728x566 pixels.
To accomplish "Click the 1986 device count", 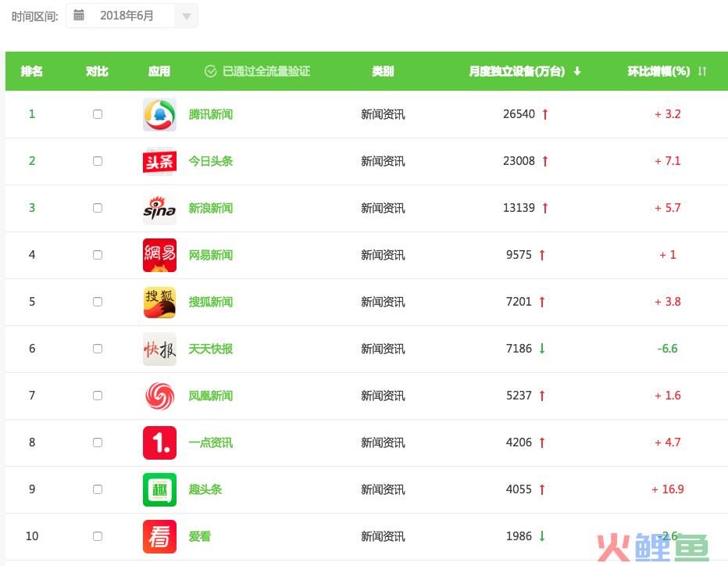I will pyautogui.click(x=519, y=536).
